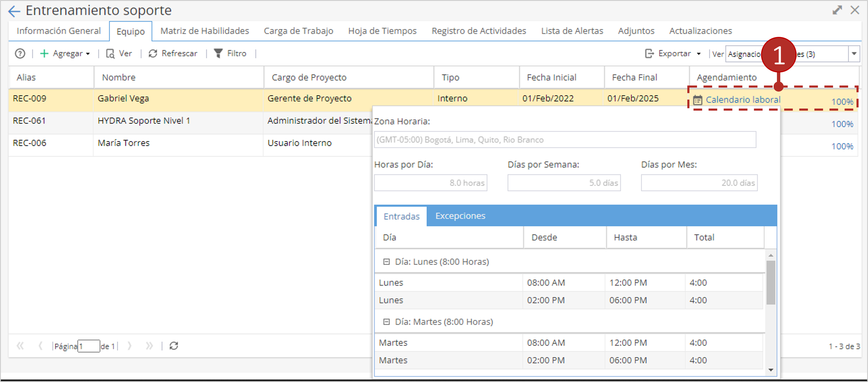The image size is (868, 382).
Task: Open Registro de Actividades tab
Action: tap(478, 31)
